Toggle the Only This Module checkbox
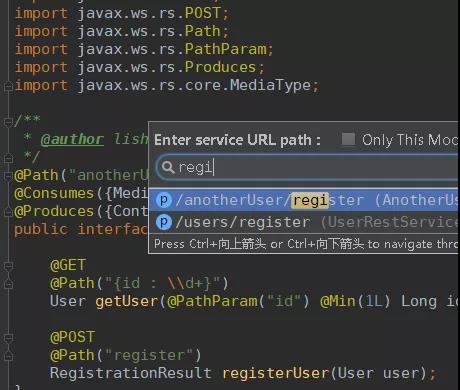460x390 pixels. coord(348,139)
